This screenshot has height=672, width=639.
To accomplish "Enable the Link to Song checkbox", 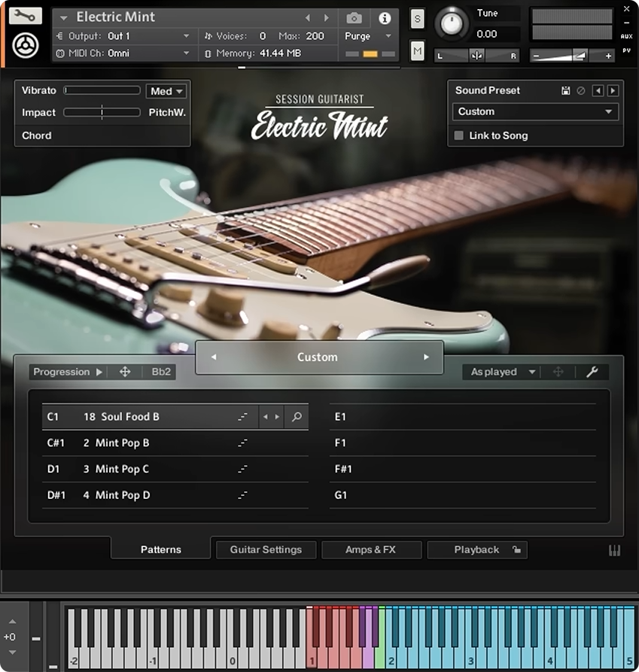I will point(458,135).
